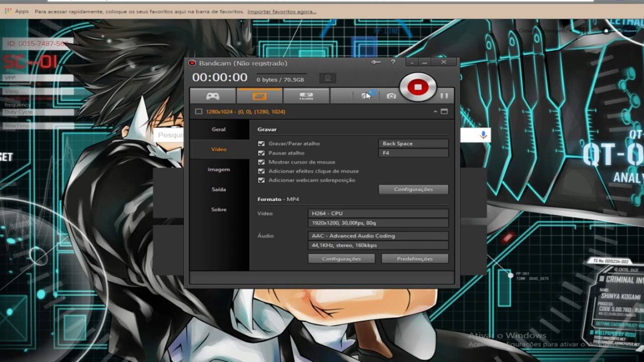
Task: Click the webcam preview icon beside storage size
Action: [x=328, y=78]
